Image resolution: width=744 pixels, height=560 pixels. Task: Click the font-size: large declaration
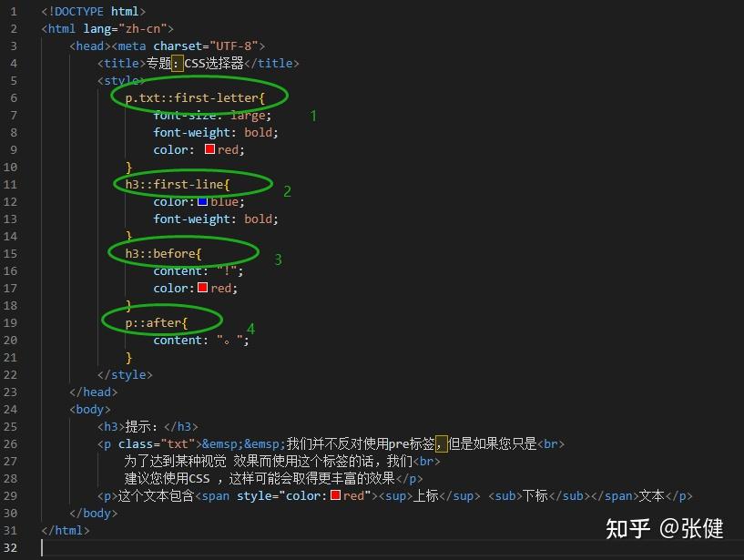point(212,116)
